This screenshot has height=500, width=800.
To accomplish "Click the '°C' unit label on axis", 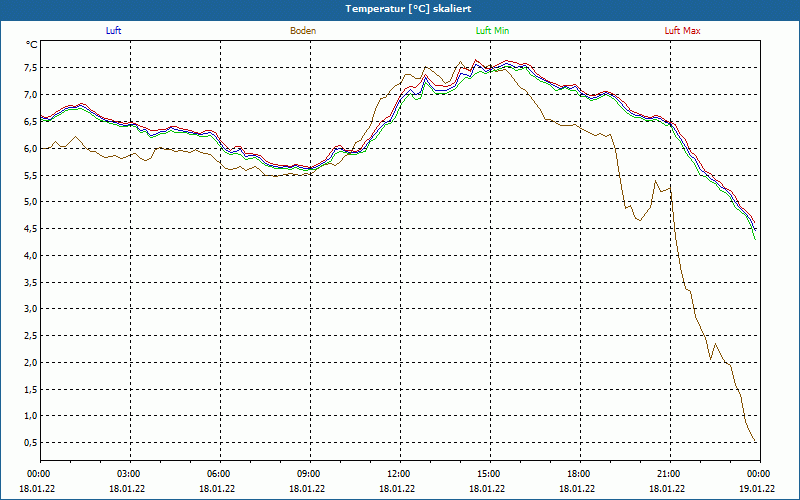I will (32, 45).
